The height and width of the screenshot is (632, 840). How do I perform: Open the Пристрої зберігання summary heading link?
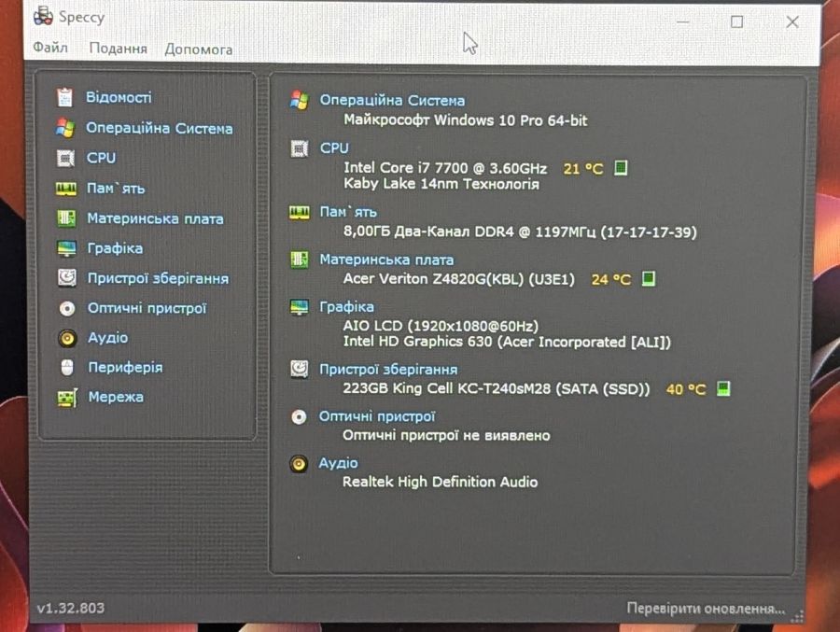click(x=388, y=370)
